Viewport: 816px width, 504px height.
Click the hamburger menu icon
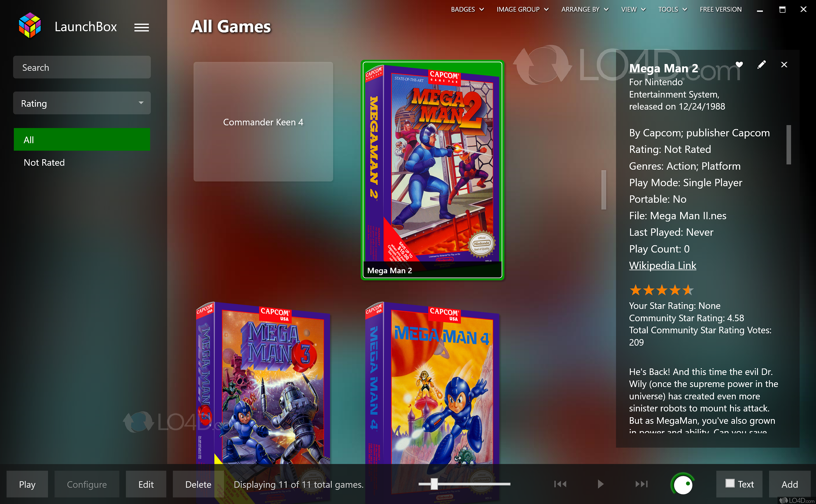[x=142, y=27]
